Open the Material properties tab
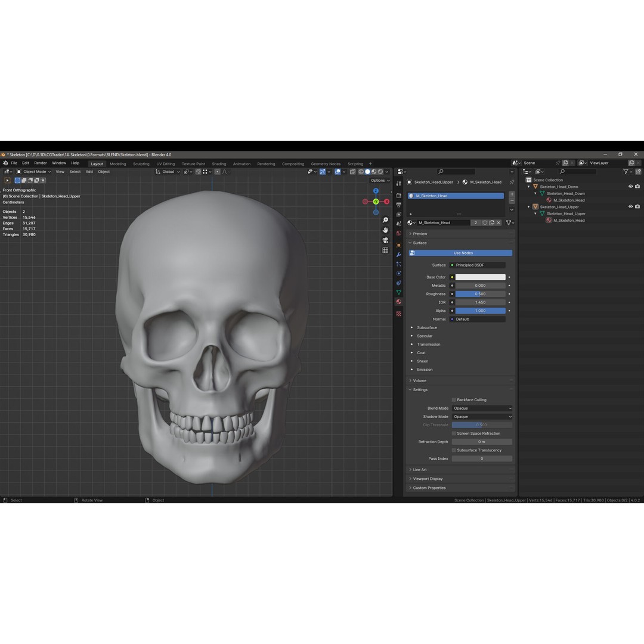Image resolution: width=644 pixels, height=644 pixels. [x=398, y=302]
